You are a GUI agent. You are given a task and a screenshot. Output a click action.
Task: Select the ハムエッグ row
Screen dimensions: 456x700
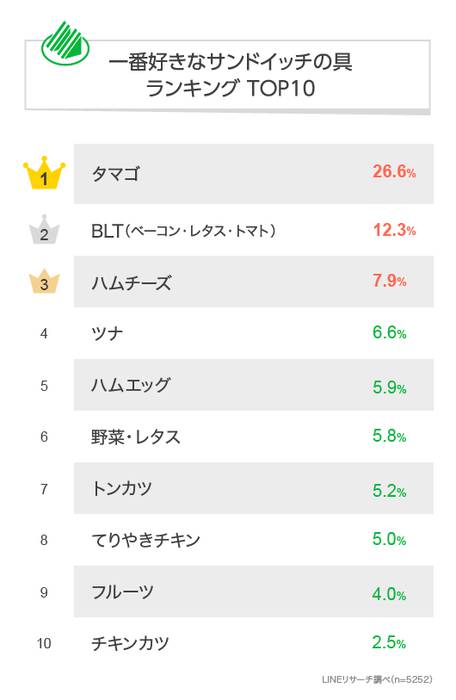coord(254,385)
